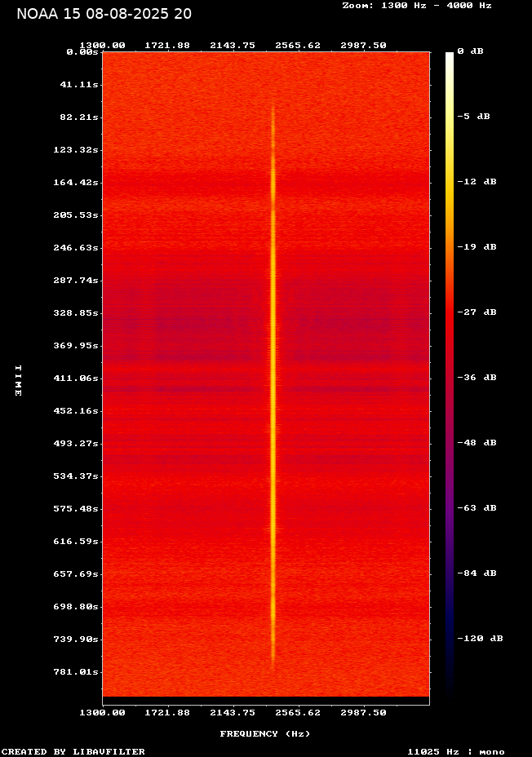The height and width of the screenshot is (757, 532).
Task: Click the time label '164.42s'
Action: pyautogui.click(x=76, y=183)
